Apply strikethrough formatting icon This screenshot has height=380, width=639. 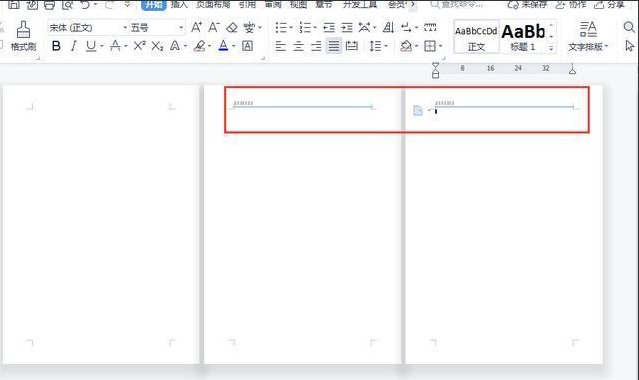click(116, 46)
